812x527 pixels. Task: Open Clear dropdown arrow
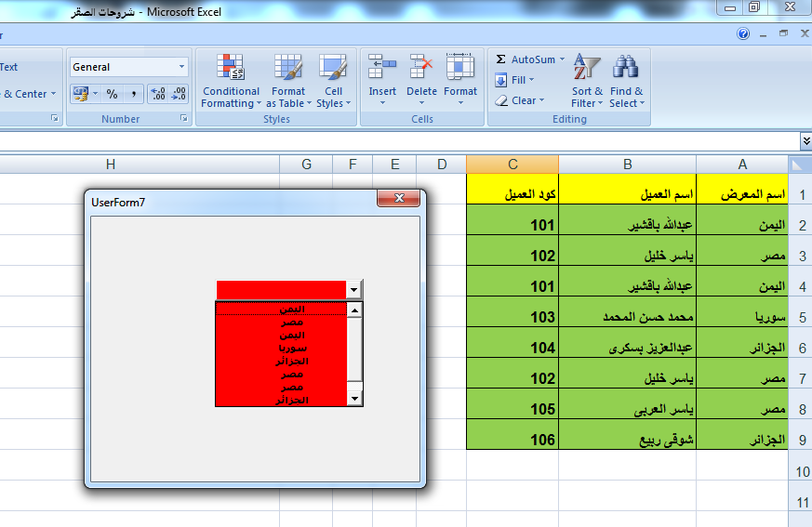541,100
